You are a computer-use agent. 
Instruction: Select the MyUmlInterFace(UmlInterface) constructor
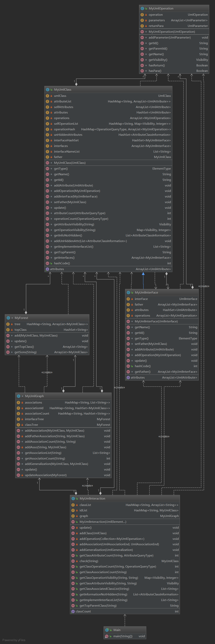162,321
